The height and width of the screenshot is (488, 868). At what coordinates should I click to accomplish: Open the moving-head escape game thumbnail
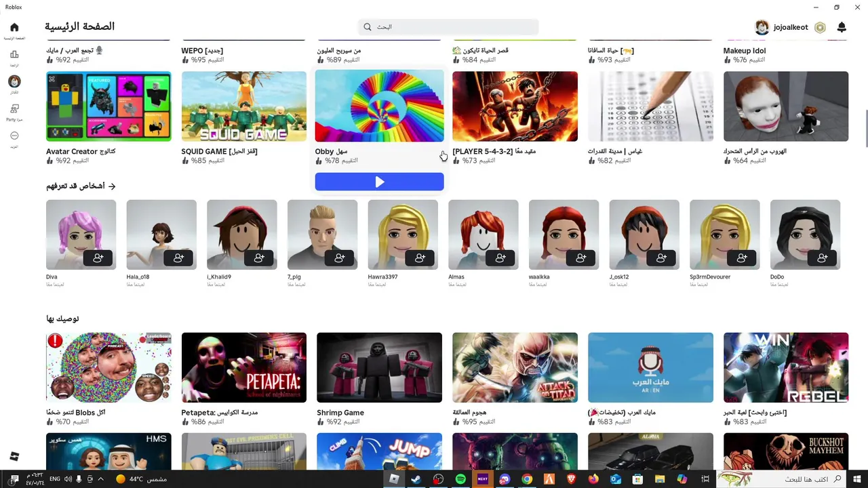(786, 106)
